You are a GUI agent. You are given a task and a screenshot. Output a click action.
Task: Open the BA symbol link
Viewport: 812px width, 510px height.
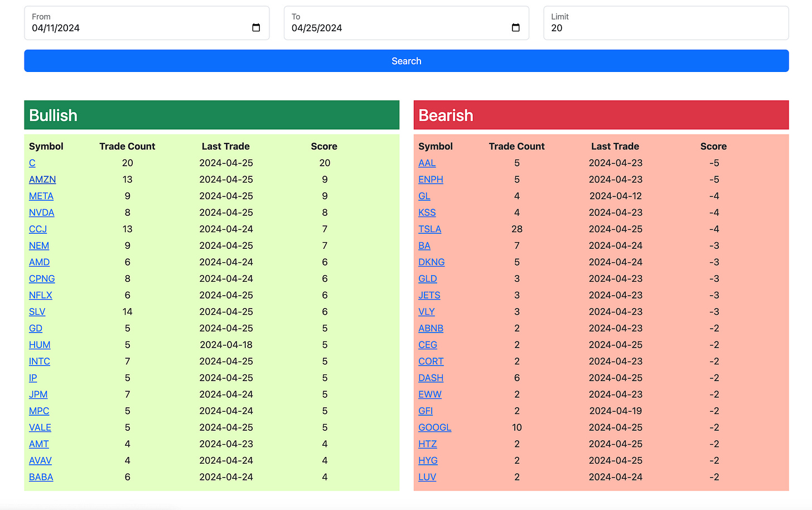(424, 246)
